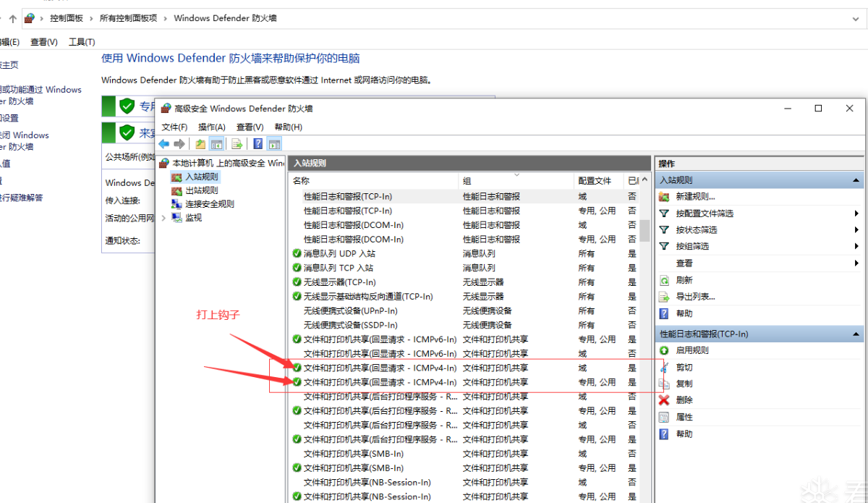The image size is (868, 503).
Task: Open the 按组筛选 submenu arrow
Action: click(x=856, y=246)
